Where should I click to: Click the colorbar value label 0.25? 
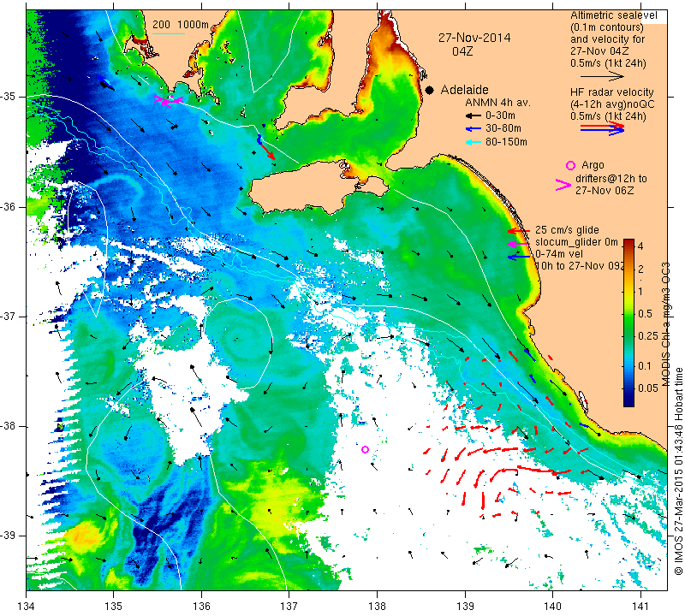click(648, 335)
